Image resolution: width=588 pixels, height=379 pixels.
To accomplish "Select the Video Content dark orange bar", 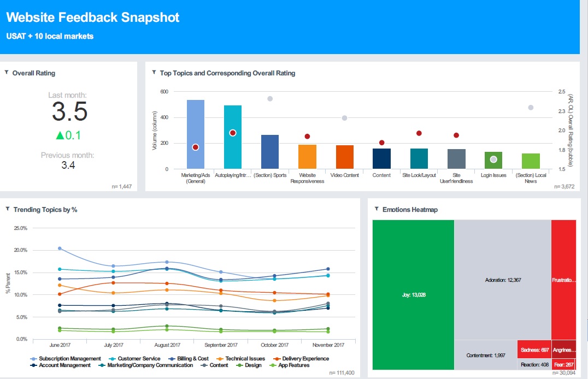I will [x=345, y=157].
